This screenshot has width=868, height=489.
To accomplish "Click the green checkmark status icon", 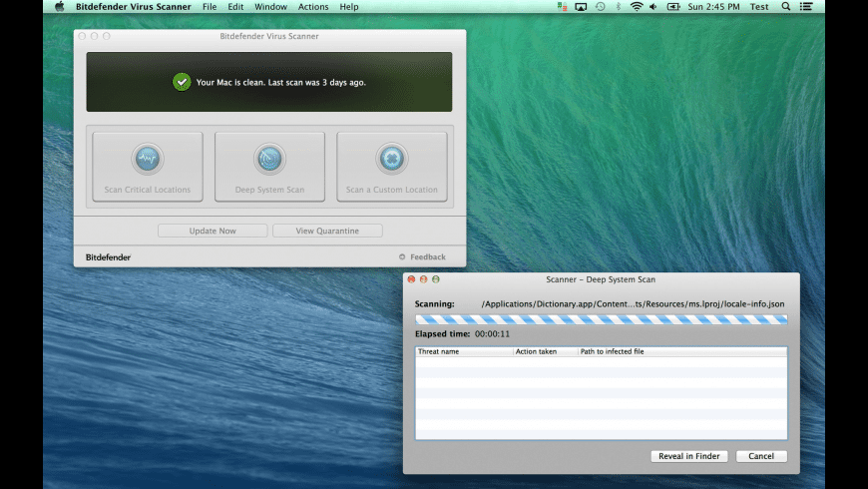I will [x=182, y=82].
